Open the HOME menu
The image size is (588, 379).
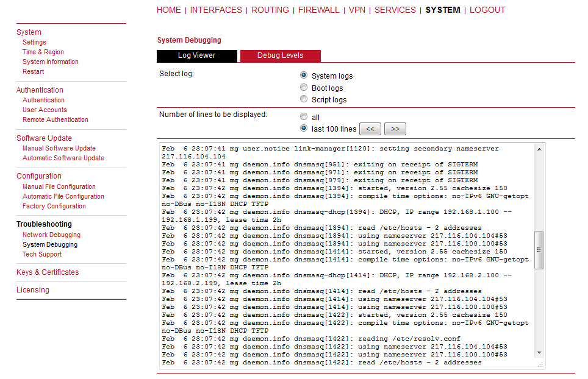coord(169,10)
